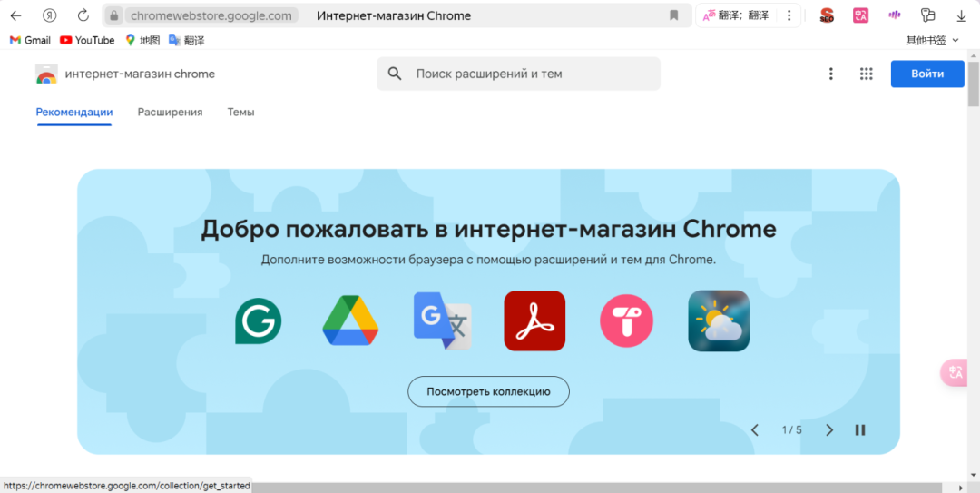
Task: Go back with the browser back arrow
Action: (16, 15)
